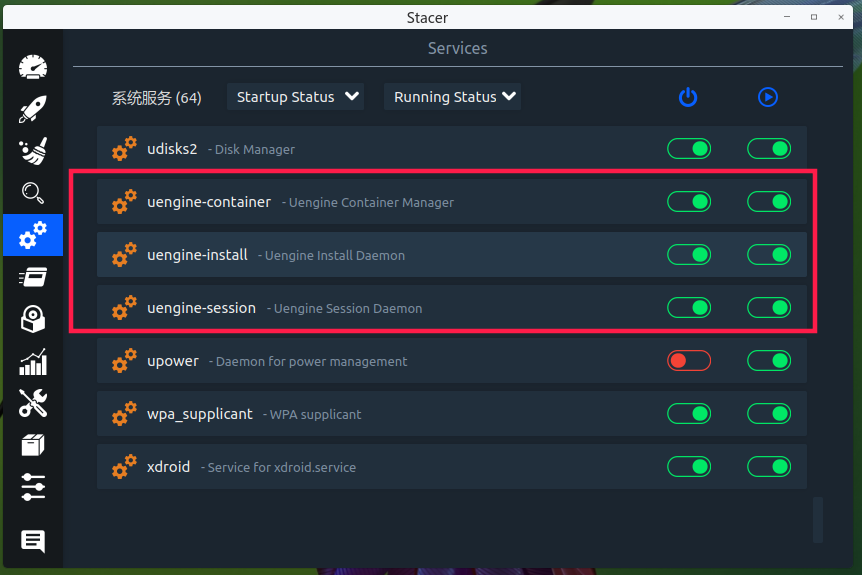This screenshot has height=575, width=862.
Task: Open APT Repository Manager box icon
Action: pos(33,445)
